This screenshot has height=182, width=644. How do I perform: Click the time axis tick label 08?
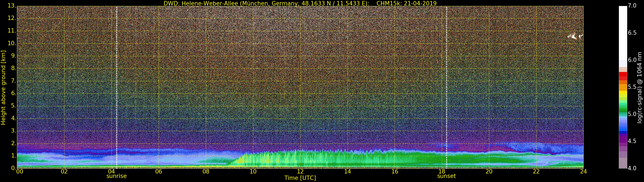[206, 171]
